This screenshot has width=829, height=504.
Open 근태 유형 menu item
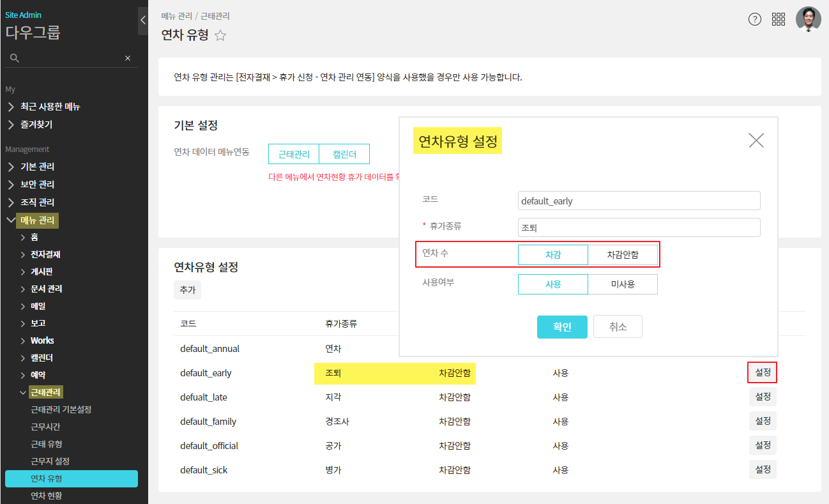47,444
